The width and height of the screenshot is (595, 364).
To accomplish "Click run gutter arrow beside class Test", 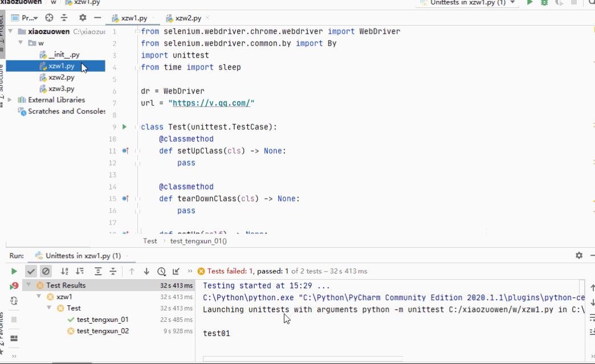I will click(x=124, y=126).
